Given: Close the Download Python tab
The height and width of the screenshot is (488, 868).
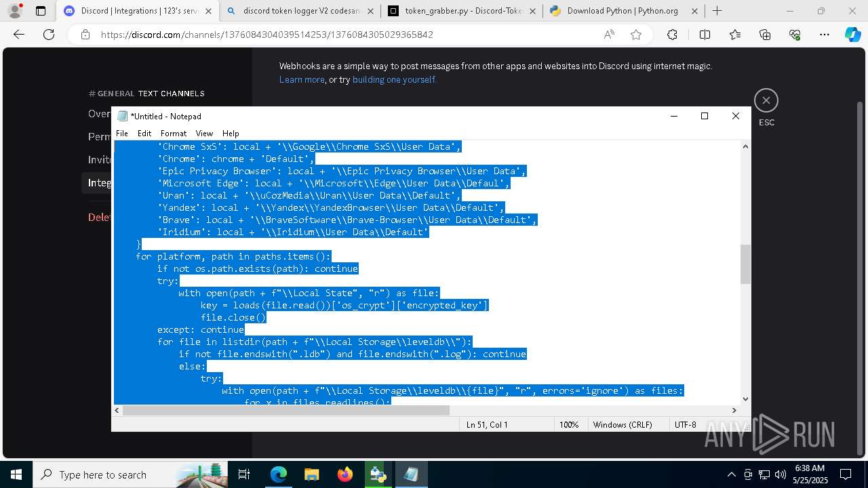Looking at the screenshot, I should coord(694,11).
